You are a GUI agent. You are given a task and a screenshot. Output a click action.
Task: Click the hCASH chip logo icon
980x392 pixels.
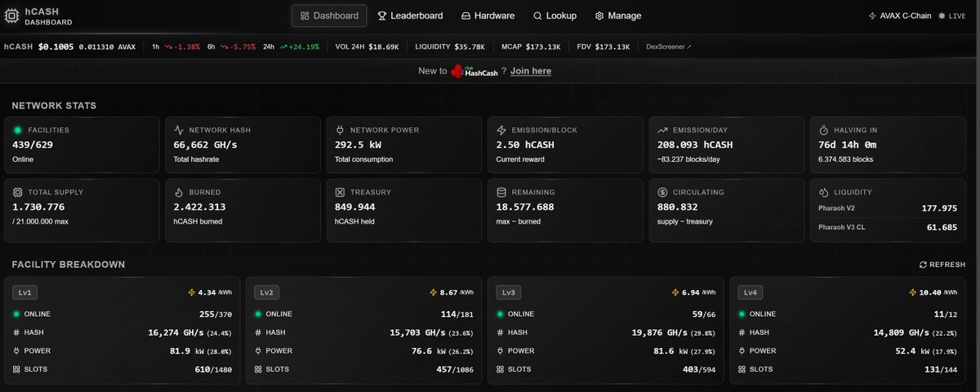(13, 16)
